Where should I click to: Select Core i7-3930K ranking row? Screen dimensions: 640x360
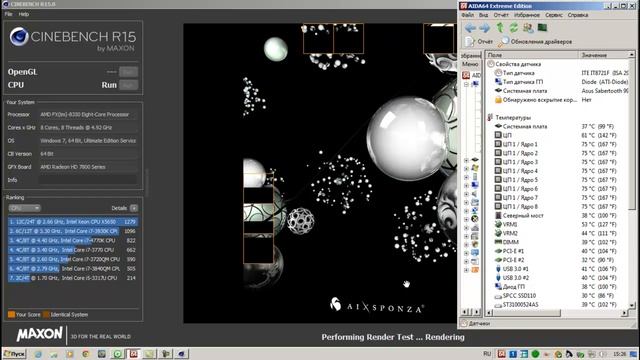pos(73,231)
